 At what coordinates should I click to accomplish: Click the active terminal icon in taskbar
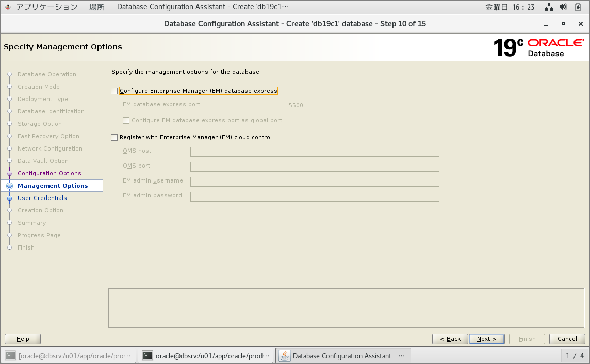click(147, 355)
